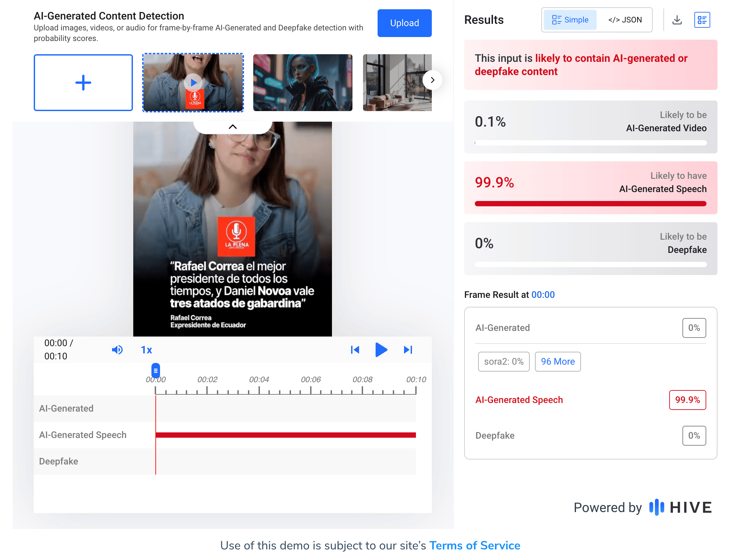Change playback speed from 1x
The height and width of the screenshot is (560, 736).
click(x=146, y=350)
